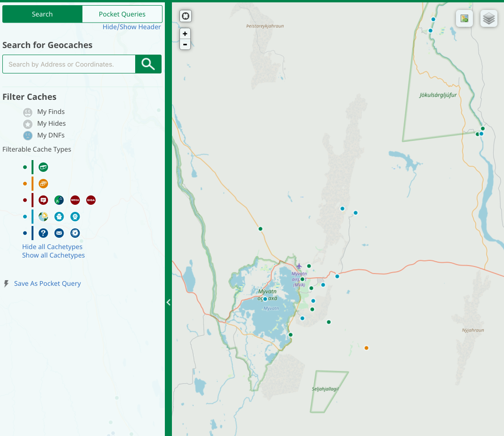The image size is (504, 436).
Task: Switch to the Search tab
Action: [x=42, y=14]
